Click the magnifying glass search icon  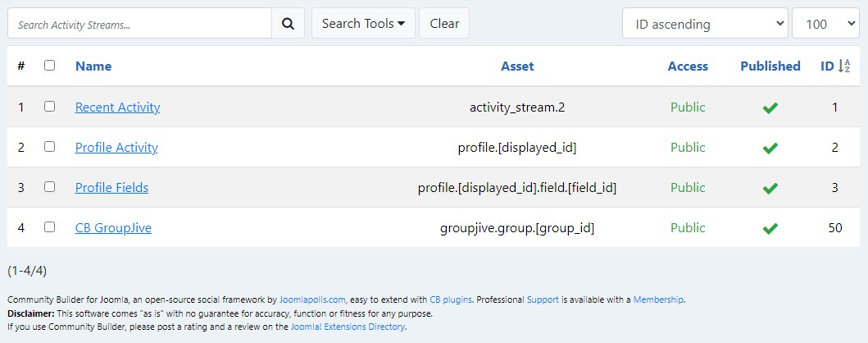pos(288,24)
